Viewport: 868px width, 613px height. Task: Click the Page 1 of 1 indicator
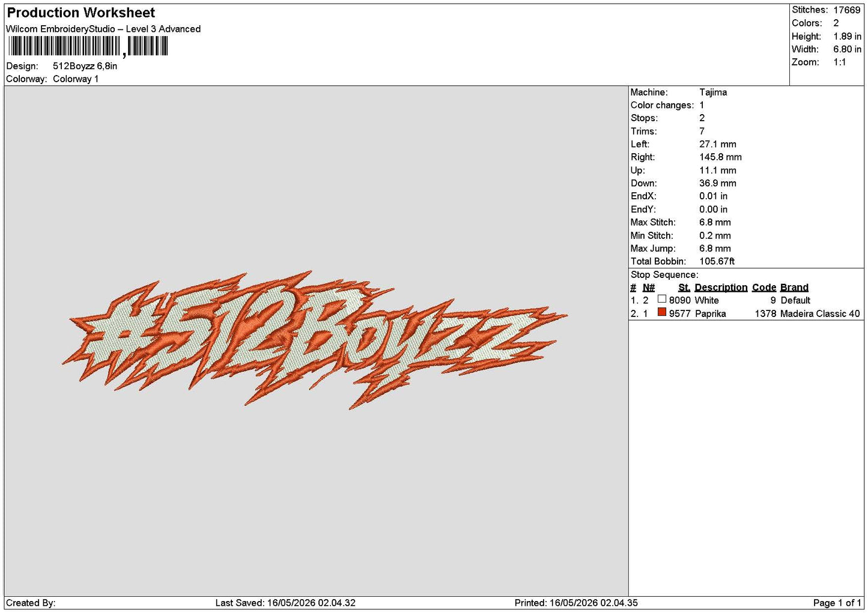point(837,603)
